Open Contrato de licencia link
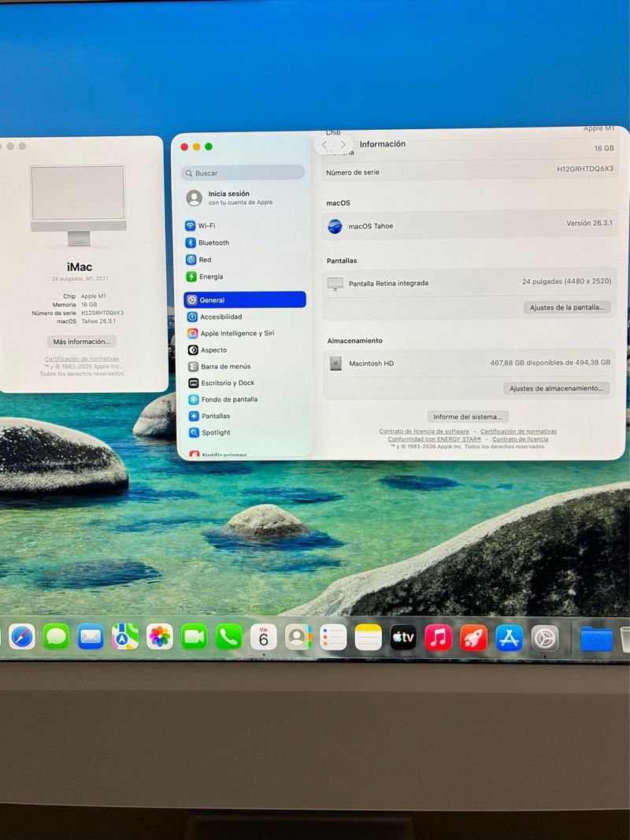This screenshot has height=840, width=630. [521, 439]
